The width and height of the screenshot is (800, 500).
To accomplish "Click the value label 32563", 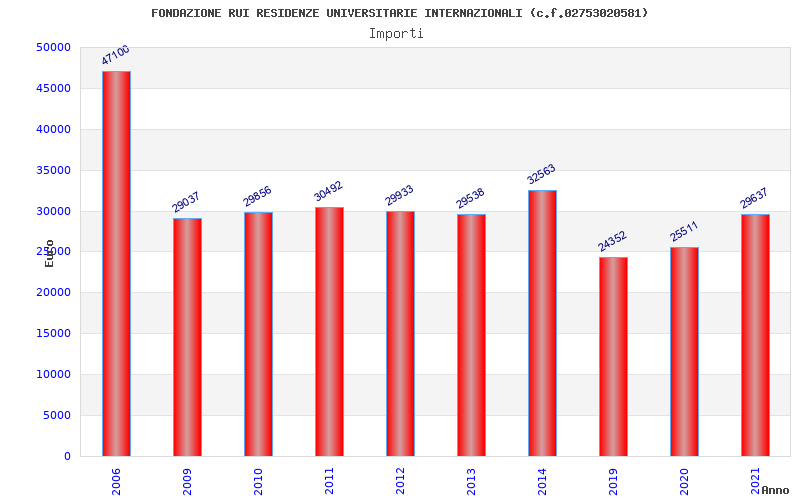I will [x=541, y=174].
